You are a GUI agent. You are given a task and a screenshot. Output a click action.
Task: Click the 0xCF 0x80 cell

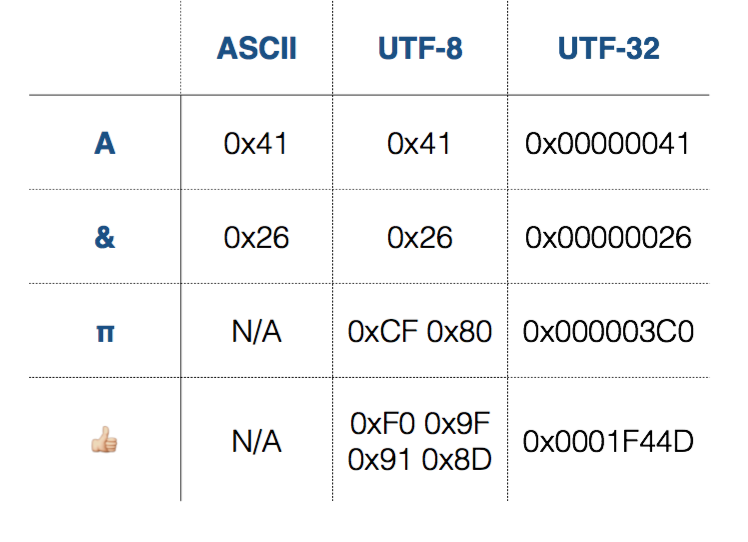coord(420,332)
